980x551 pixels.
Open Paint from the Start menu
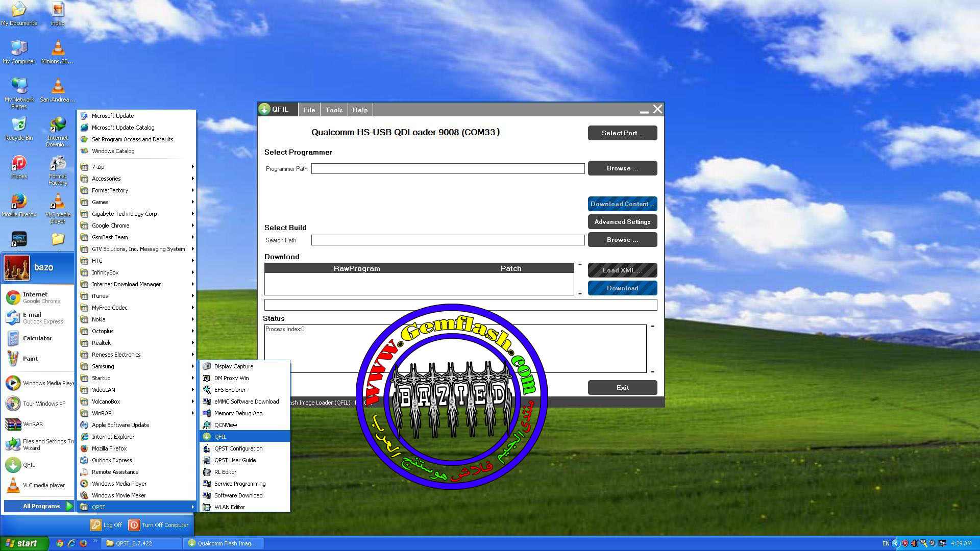38,359
